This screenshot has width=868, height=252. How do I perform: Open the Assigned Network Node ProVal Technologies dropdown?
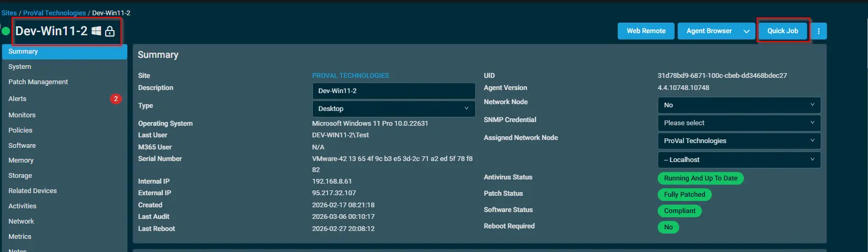pos(739,141)
